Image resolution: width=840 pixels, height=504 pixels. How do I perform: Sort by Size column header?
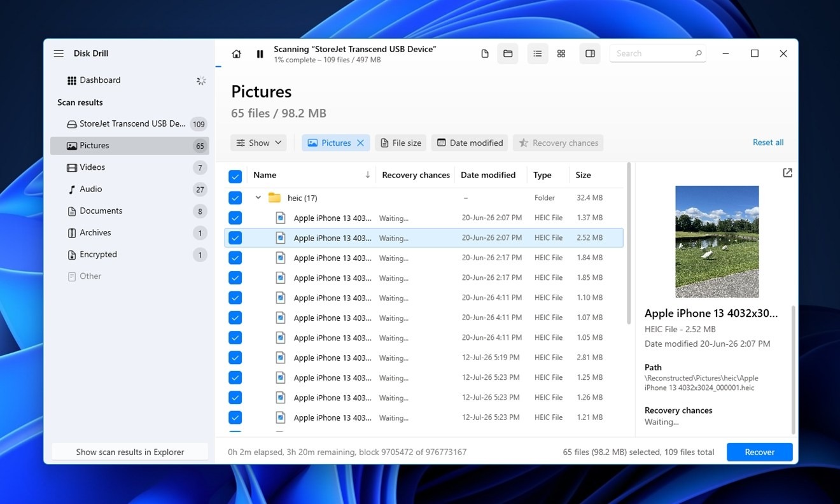583,175
